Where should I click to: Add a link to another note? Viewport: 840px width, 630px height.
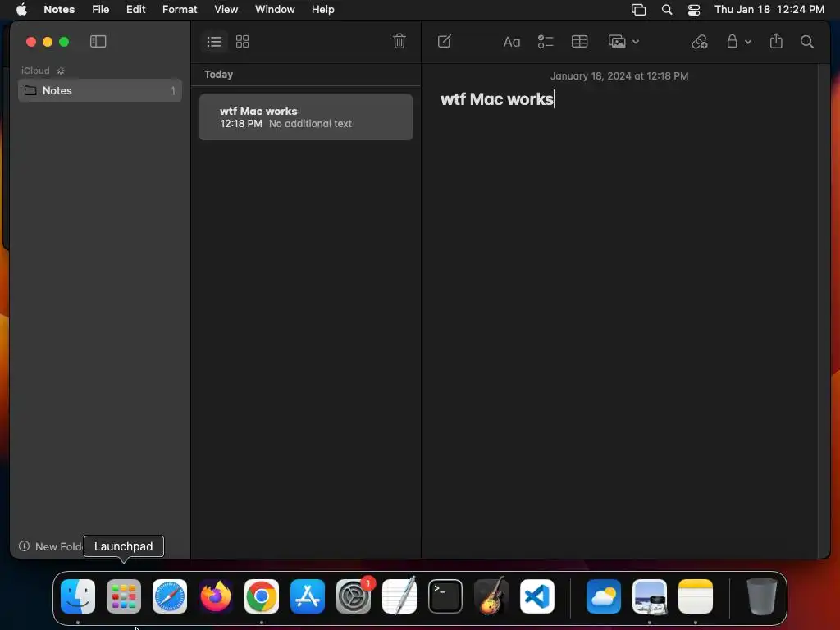click(700, 41)
